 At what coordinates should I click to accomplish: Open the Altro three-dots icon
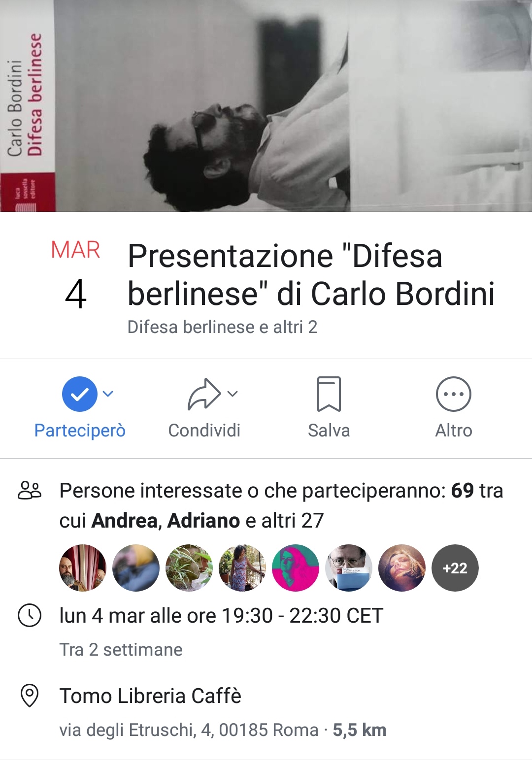click(454, 394)
